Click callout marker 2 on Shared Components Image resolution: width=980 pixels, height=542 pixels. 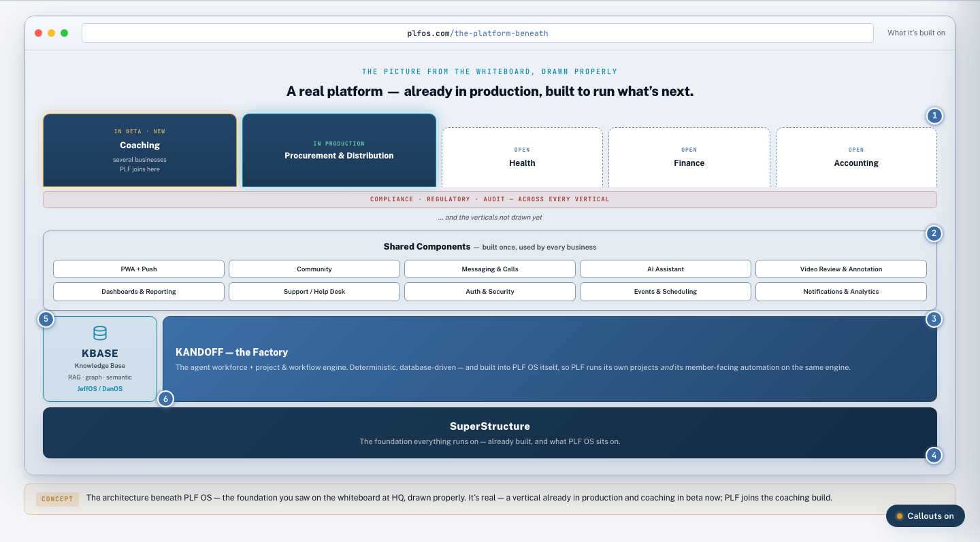click(x=934, y=233)
